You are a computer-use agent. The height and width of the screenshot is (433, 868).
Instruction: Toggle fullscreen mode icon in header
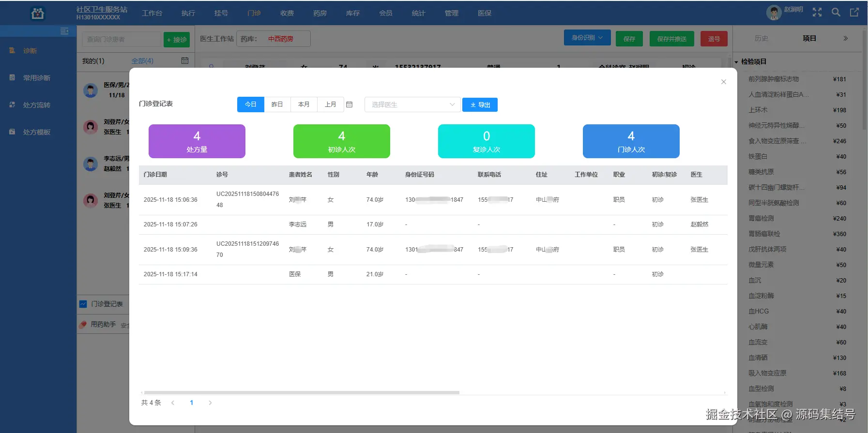coord(817,13)
